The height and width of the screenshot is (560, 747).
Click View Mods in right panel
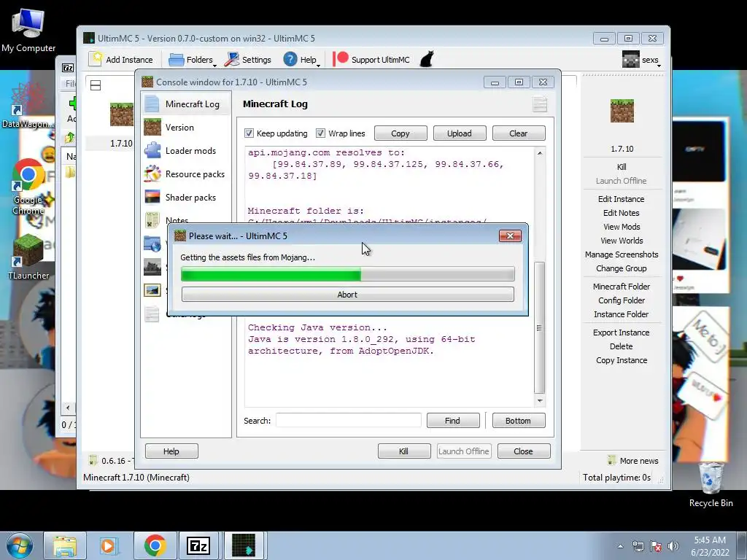[622, 227]
